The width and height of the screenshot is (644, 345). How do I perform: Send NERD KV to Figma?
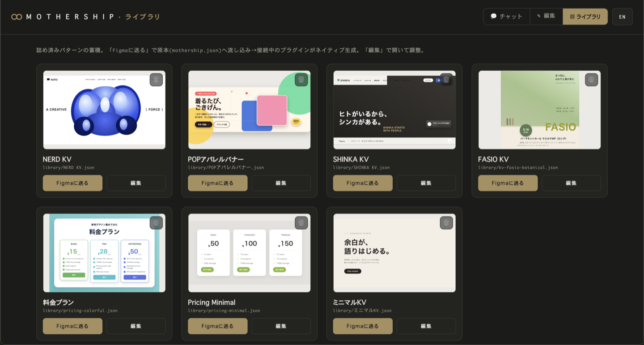[x=72, y=183]
